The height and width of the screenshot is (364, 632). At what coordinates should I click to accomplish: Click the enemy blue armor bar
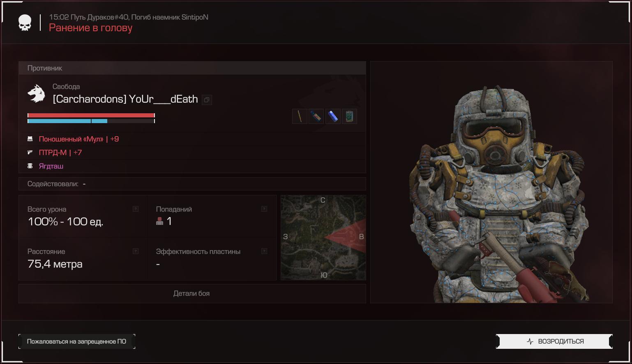(x=91, y=121)
